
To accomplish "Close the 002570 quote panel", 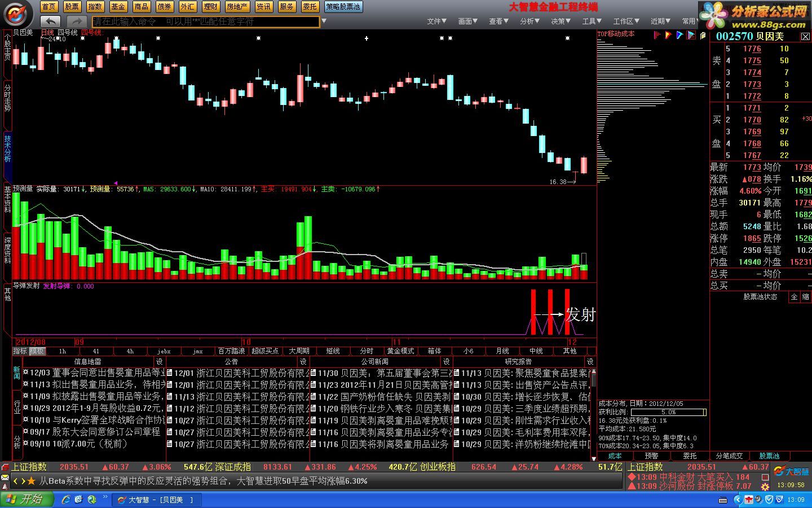I will (805, 36).
